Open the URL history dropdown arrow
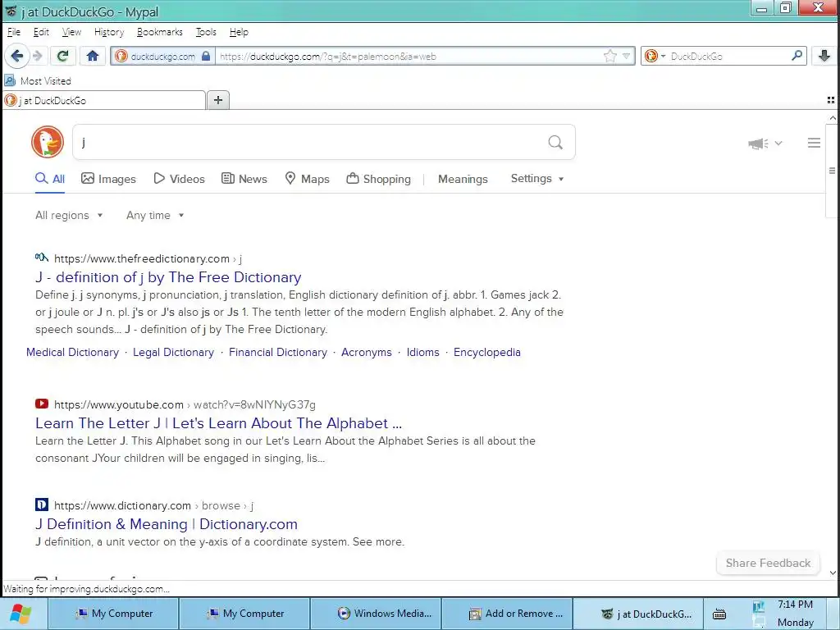 coord(626,57)
